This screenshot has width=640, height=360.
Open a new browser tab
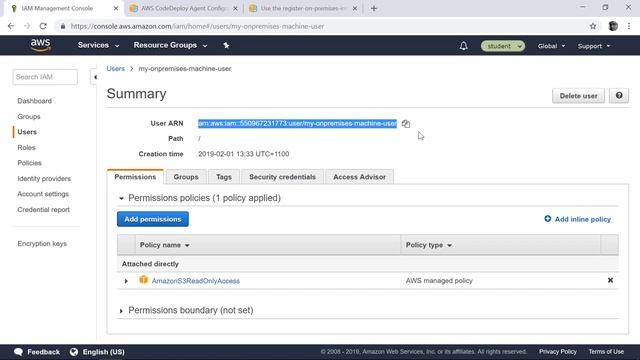374,8
